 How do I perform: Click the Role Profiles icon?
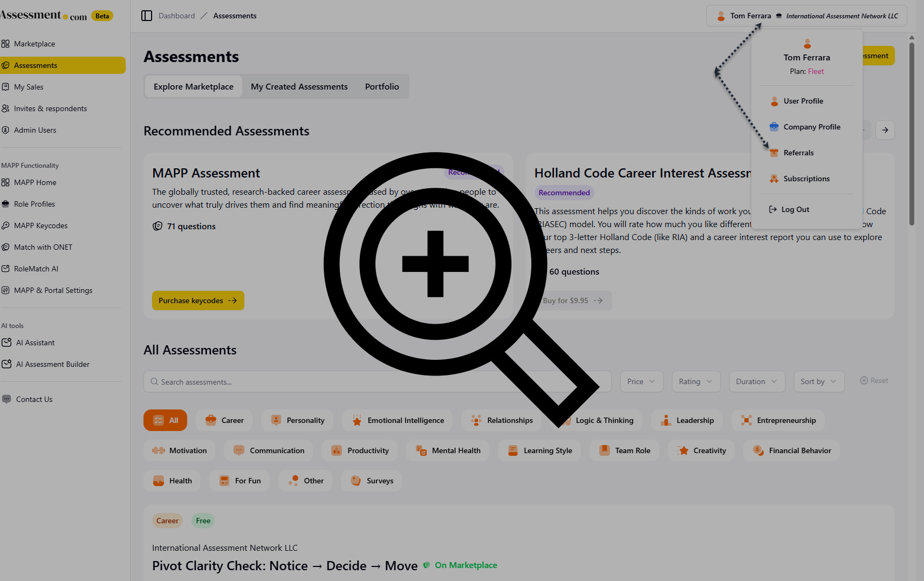[5, 204]
